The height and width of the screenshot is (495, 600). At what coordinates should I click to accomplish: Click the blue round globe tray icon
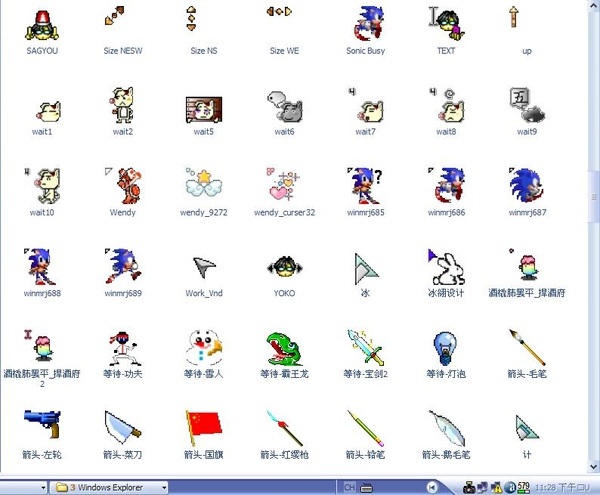(x=510, y=487)
